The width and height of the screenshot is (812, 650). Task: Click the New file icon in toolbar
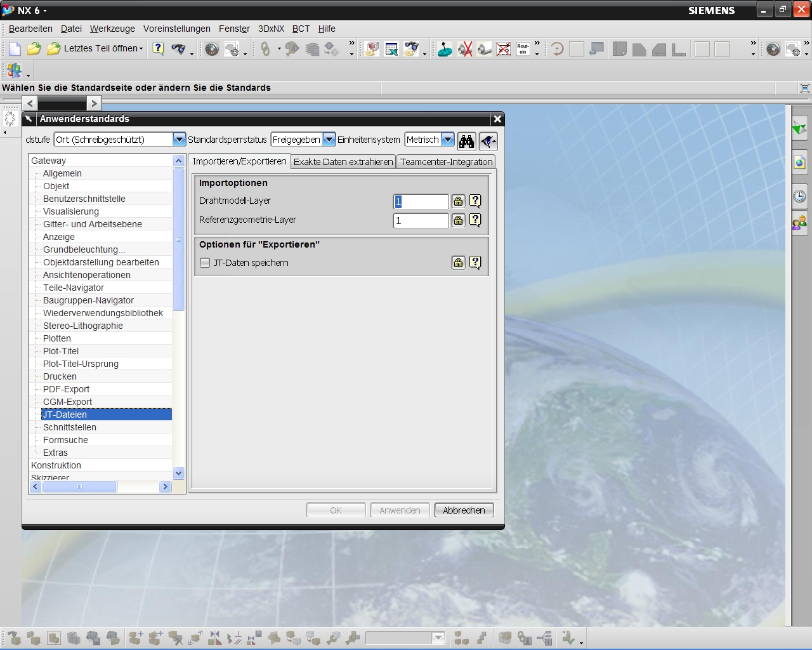[x=15, y=49]
